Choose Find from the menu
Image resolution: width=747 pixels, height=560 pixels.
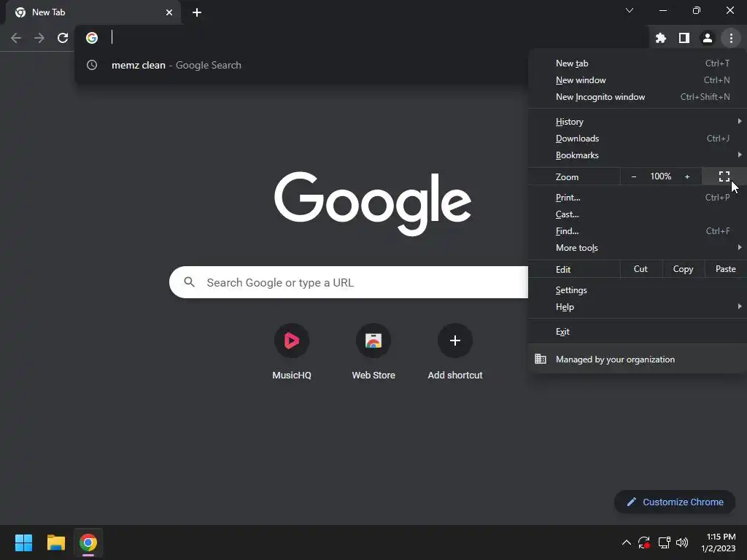[638, 231]
